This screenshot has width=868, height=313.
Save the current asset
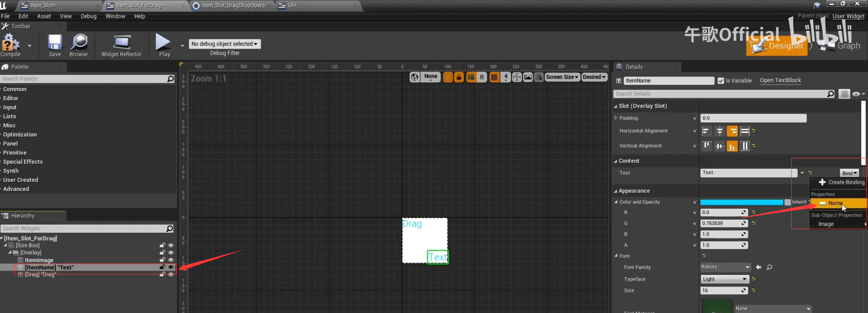(55, 46)
